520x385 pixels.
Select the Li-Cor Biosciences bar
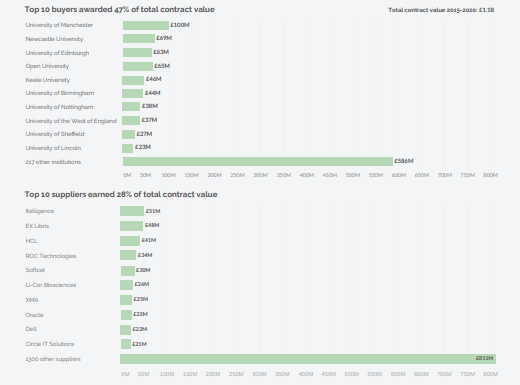pyautogui.click(x=126, y=285)
